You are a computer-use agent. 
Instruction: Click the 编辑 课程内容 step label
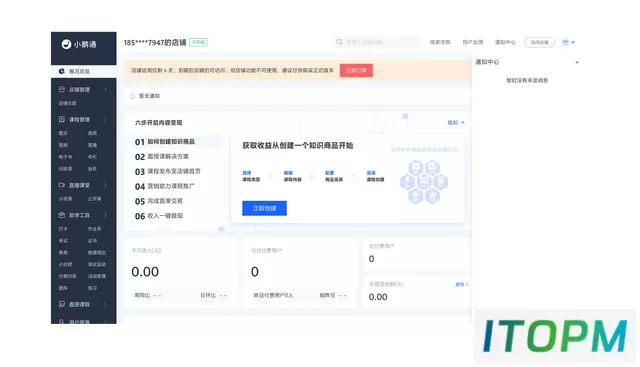293,176
